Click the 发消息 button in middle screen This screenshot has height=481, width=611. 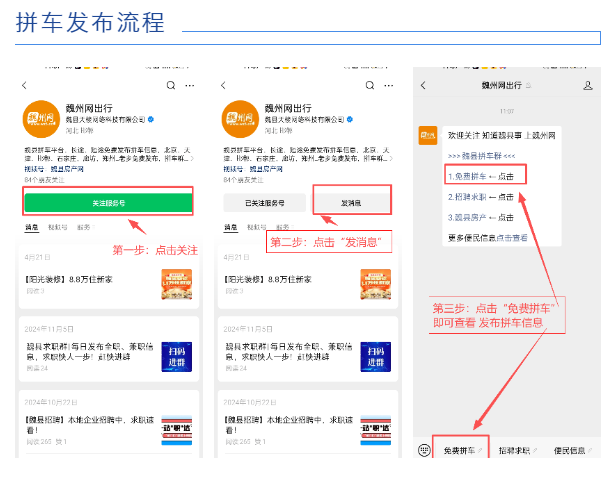pos(352,203)
